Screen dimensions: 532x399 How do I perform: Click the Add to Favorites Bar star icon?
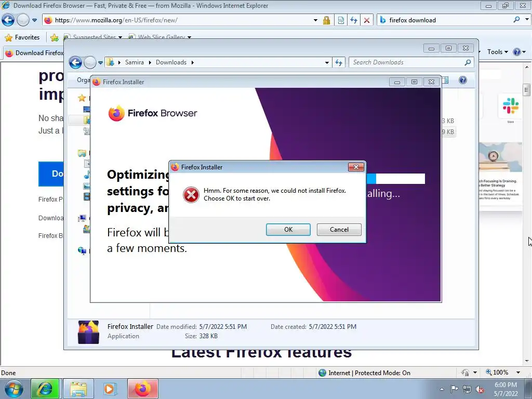pos(54,37)
